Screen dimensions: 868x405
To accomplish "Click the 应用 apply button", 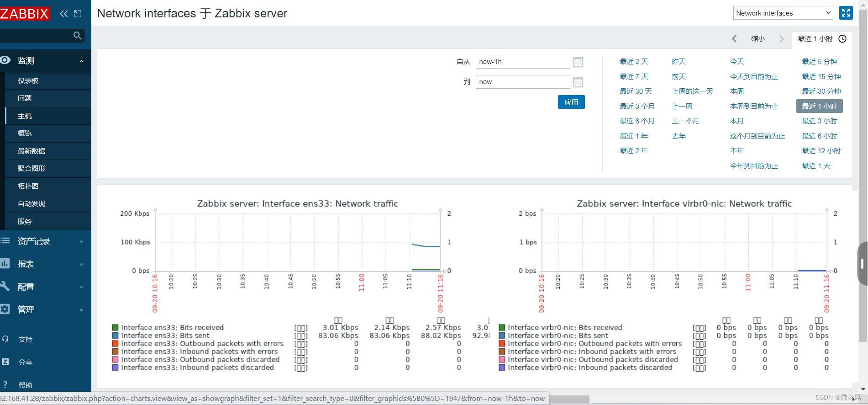I will point(571,102).
